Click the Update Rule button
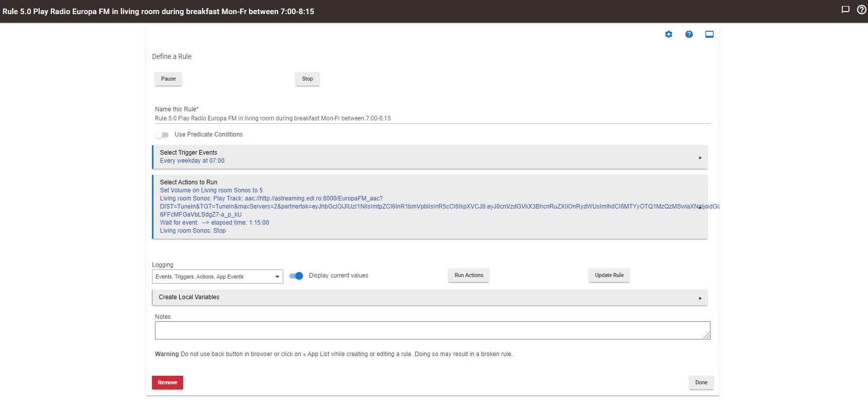The height and width of the screenshot is (410, 868). click(x=609, y=276)
